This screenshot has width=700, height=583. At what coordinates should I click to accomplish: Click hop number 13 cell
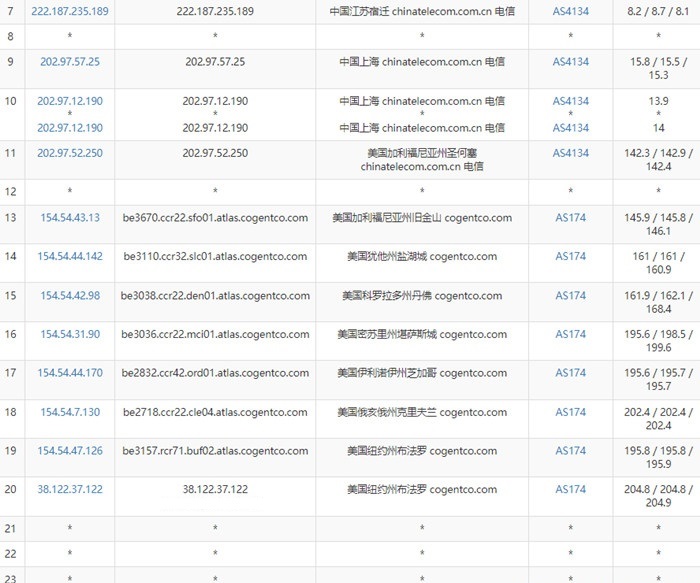click(11, 217)
